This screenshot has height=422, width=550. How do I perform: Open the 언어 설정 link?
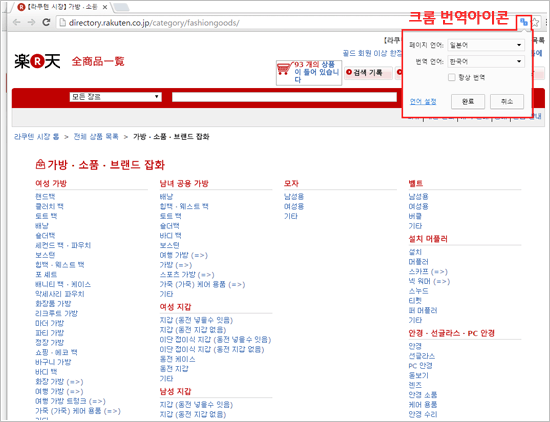(x=423, y=102)
